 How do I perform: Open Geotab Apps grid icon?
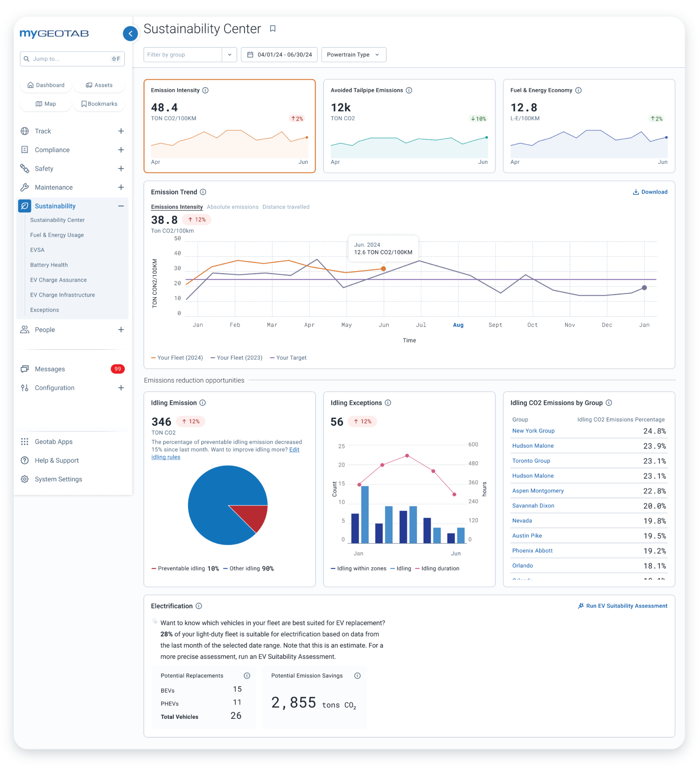[25, 442]
